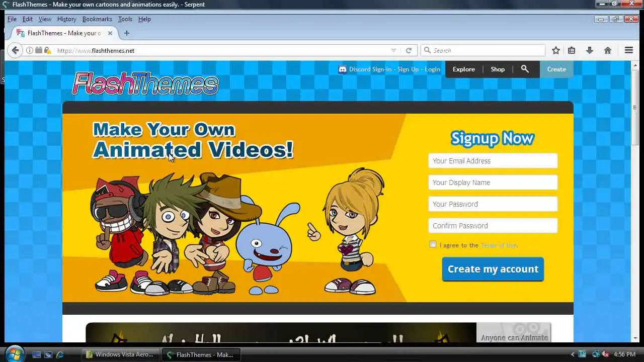Screen dimensions: 644x362
Task: Open downloads arrow icon
Action: (590, 50)
